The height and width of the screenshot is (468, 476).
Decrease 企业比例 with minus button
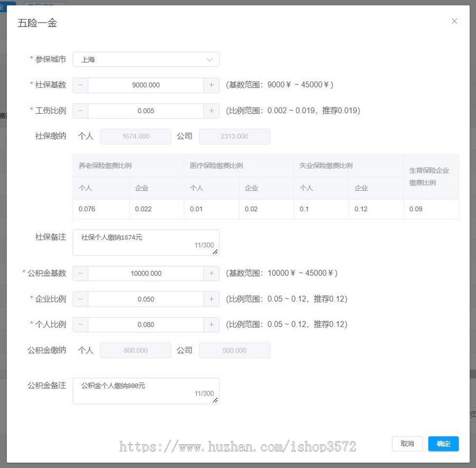80,299
